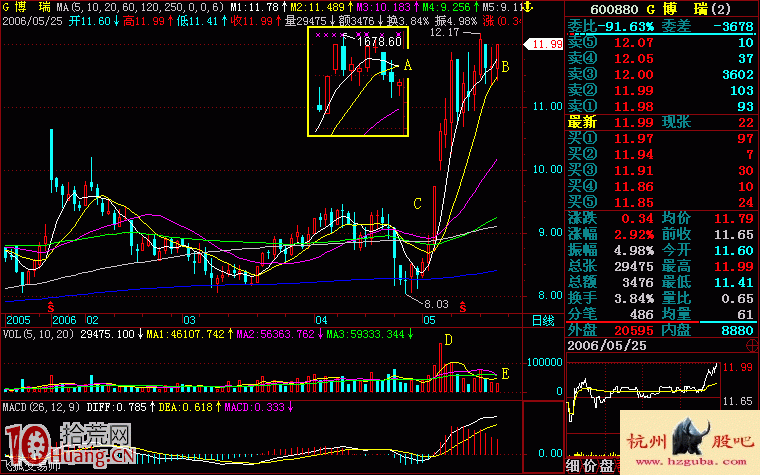Image resolution: width=760 pixels, height=475 pixels.
Task: Click the 收11.99 close price in the header
Action: 251,21
